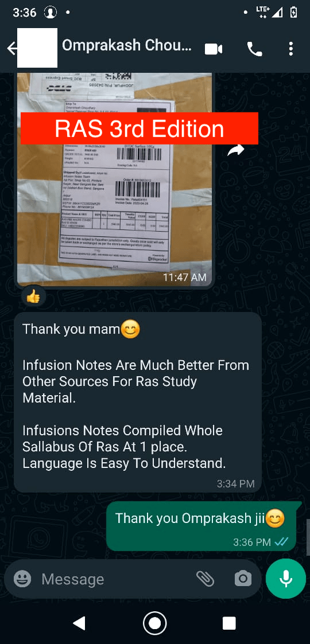Tap the thumbs-up reaction under the photo
Image resolution: width=310 pixels, height=644 pixels.
tap(33, 297)
